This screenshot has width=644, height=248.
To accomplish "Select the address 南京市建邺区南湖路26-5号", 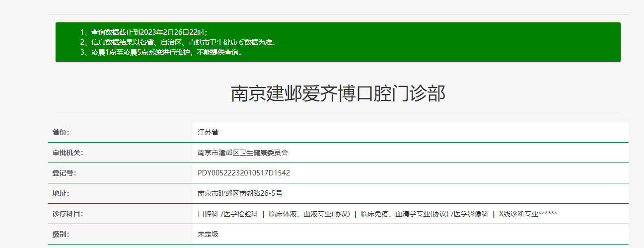I will [240, 193].
